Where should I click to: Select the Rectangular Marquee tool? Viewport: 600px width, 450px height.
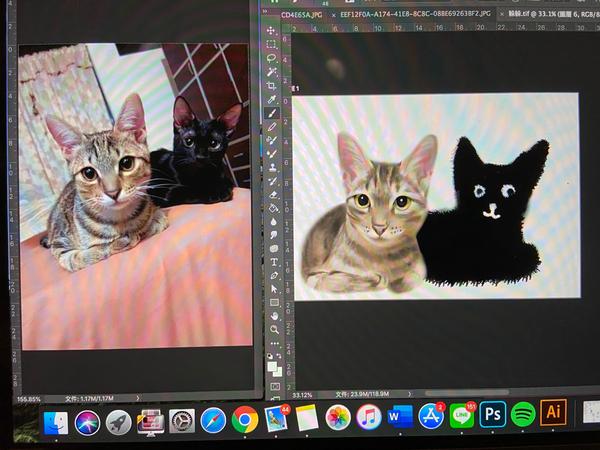(x=271, y=44)
